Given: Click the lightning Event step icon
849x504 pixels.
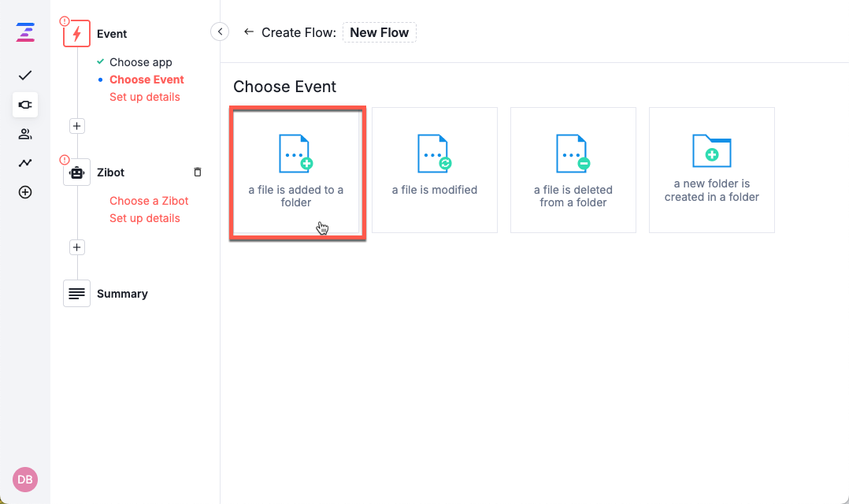Looking at the screenshot, I should coord(76,33).
